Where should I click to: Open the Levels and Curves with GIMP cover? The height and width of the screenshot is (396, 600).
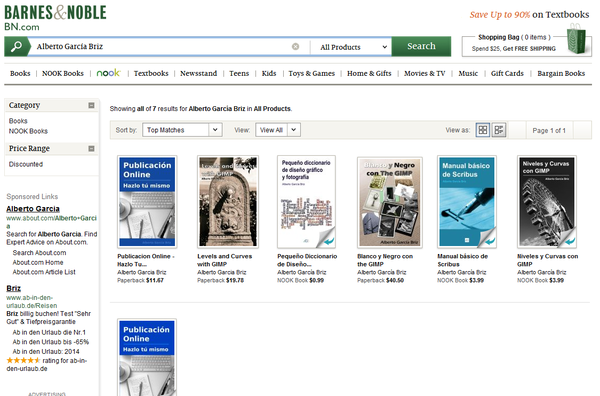pos(228,202)
